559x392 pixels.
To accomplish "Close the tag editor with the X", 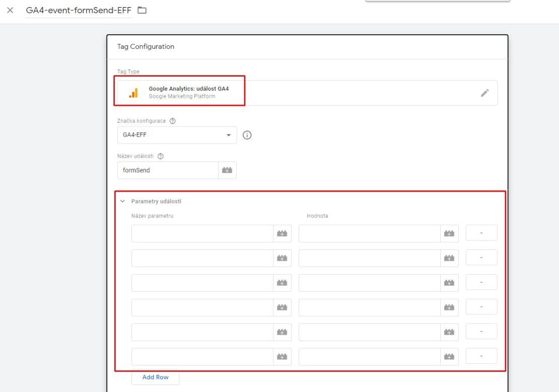I will (11, 11).
